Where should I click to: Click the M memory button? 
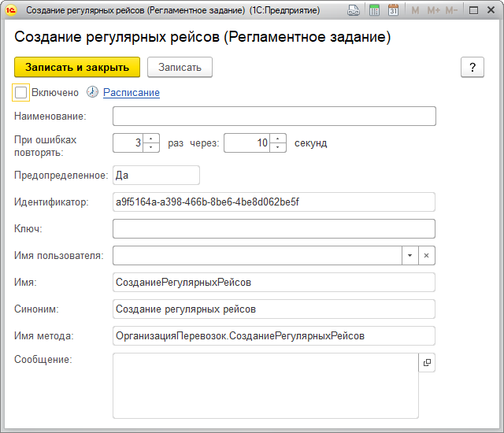[415, 10]
